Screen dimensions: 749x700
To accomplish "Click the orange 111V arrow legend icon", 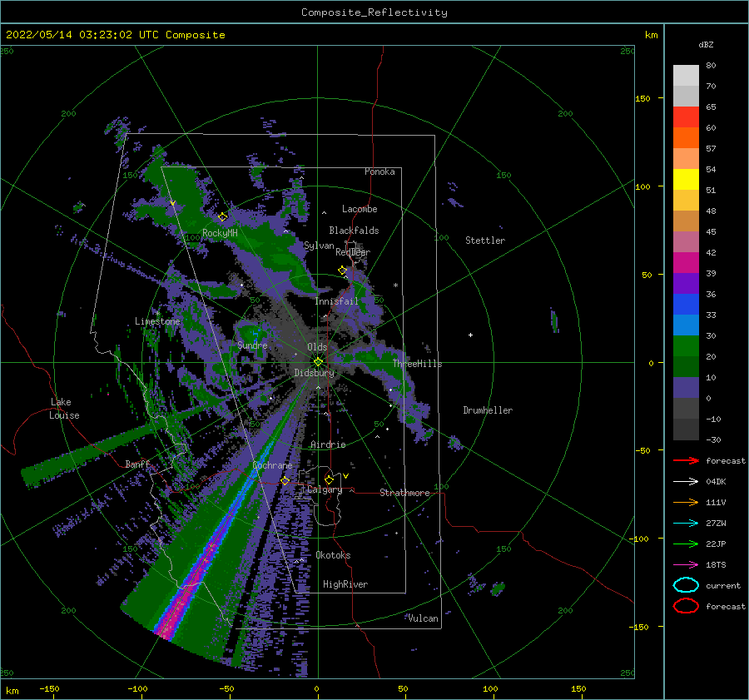I will tap(686, 502).
